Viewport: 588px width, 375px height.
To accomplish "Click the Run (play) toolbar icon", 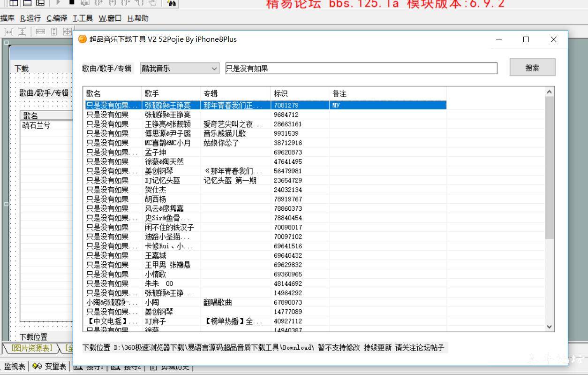I will click(x=59, y=2).
